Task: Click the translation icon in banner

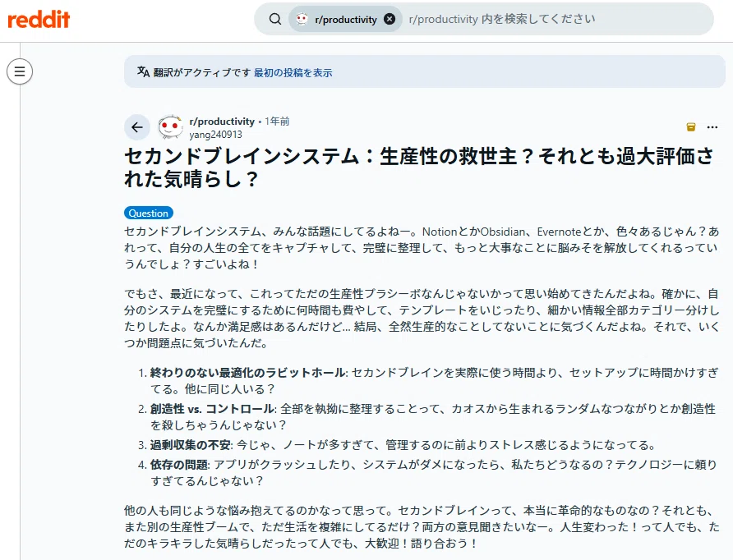Action: pos(143,72)
